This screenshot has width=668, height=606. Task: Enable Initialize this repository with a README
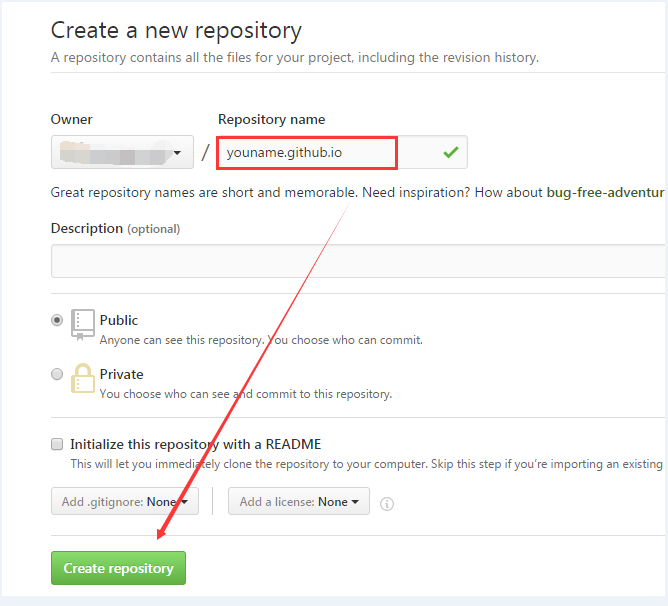click(x=57, y=444)
